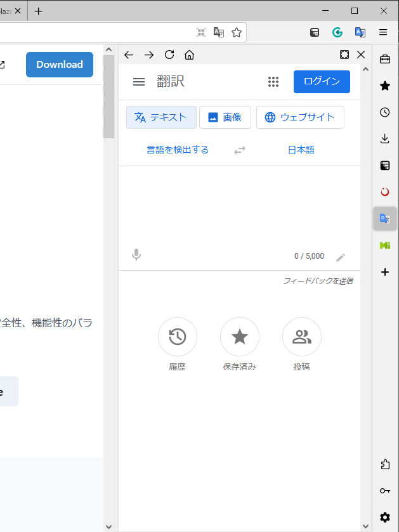Viewport: 399px width, 532px height.
Task: Open the green Mi sidebar panel
Action: click(385, 245)
